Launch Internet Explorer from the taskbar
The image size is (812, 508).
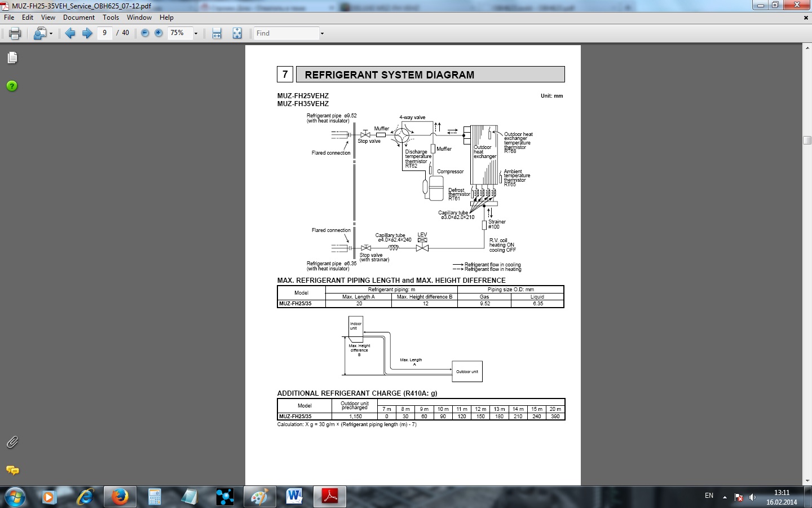pos(85,497)
